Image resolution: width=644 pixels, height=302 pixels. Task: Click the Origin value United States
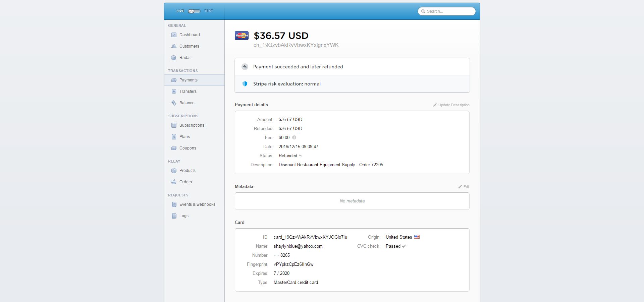point(399,237)
